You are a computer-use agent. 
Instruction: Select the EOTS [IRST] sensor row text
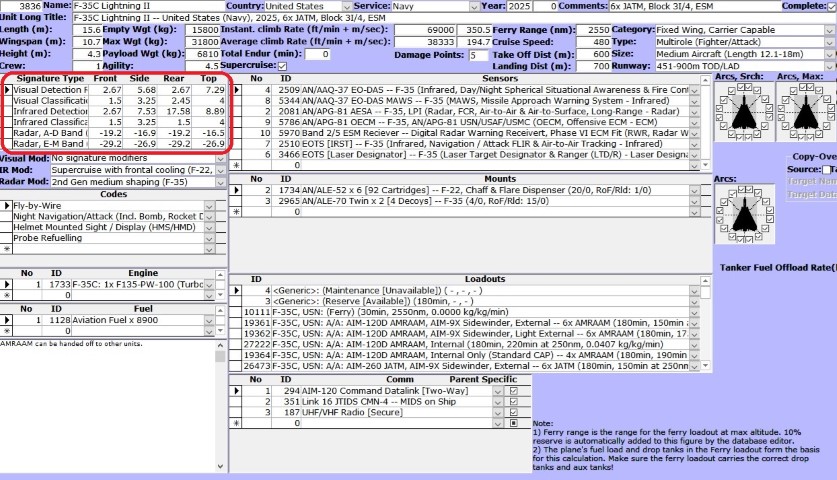[483, 144]
